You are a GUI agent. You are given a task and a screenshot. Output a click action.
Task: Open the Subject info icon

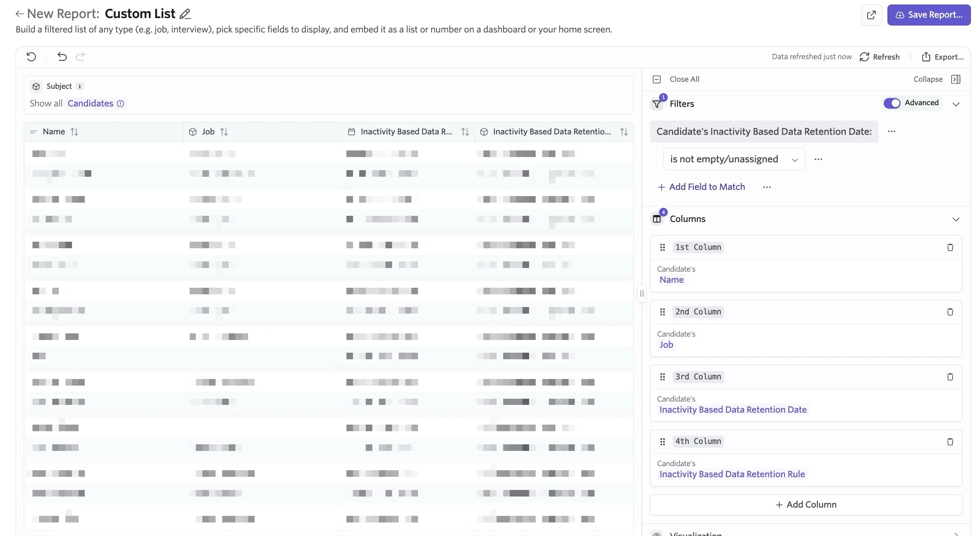click(80, 86)
